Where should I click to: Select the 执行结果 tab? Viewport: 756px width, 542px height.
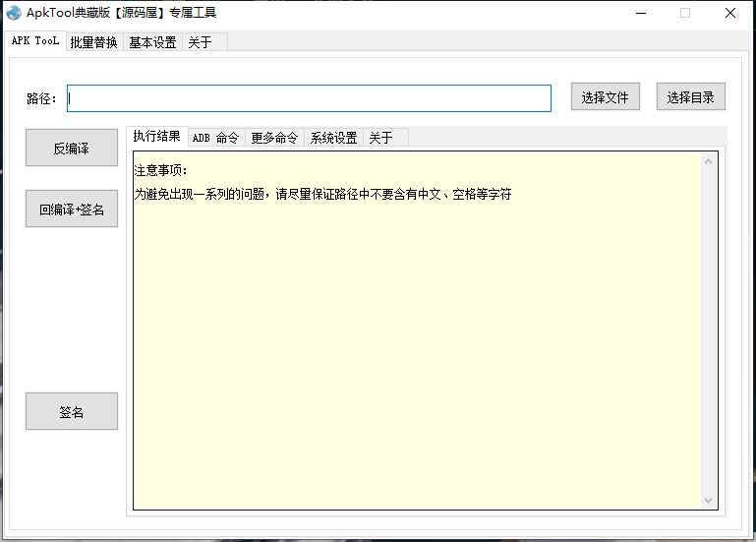tap(156, 136)
